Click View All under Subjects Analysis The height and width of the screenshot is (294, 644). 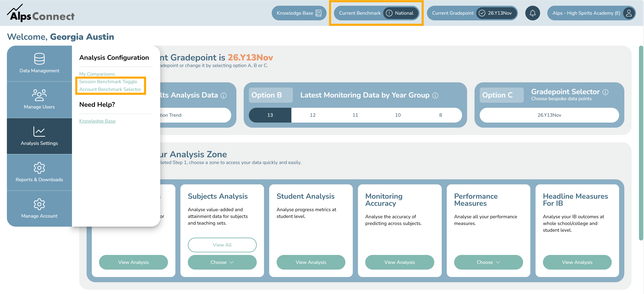coord(222,245)
